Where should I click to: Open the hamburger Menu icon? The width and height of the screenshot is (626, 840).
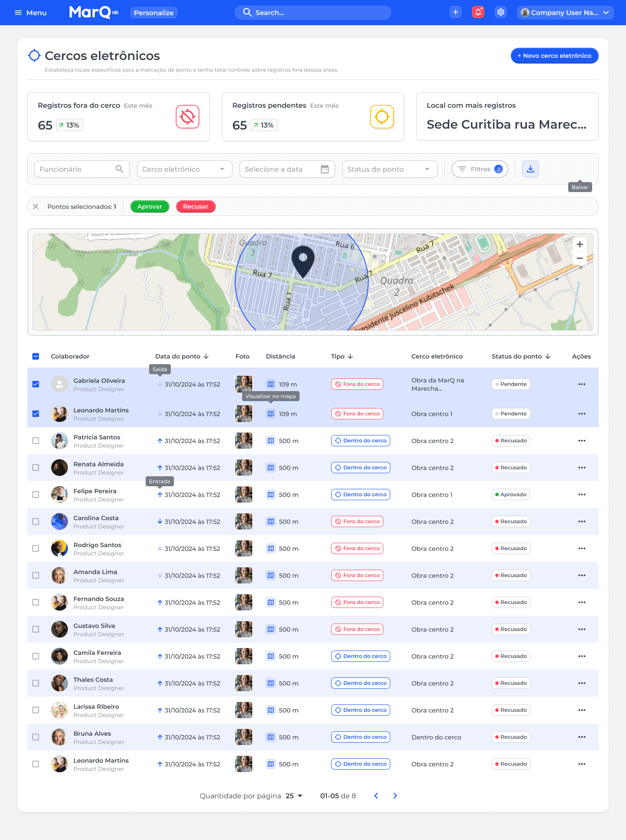18,13
